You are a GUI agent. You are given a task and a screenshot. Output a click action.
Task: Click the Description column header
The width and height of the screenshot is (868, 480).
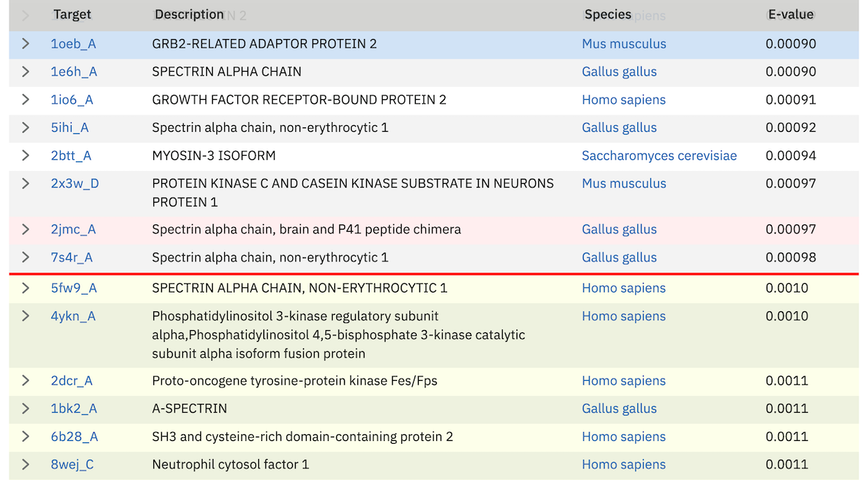(x=189, y=14)
